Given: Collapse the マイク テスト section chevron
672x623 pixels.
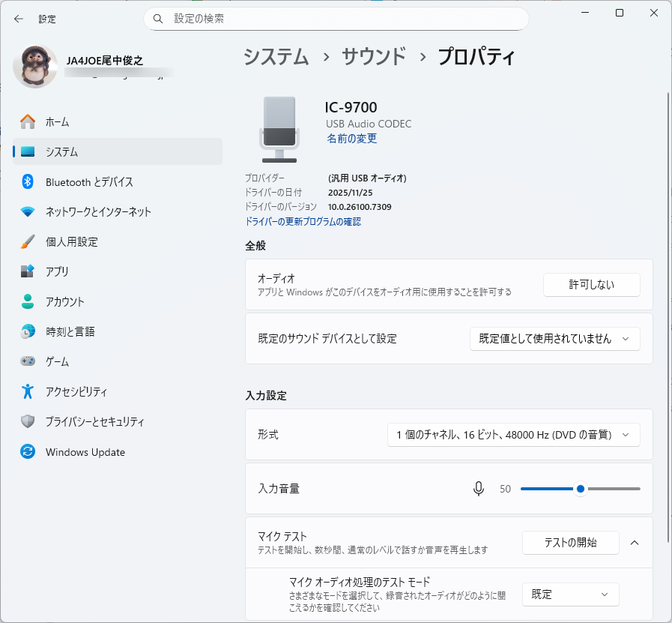Looking at the screenshot, I should click(635, 543).
